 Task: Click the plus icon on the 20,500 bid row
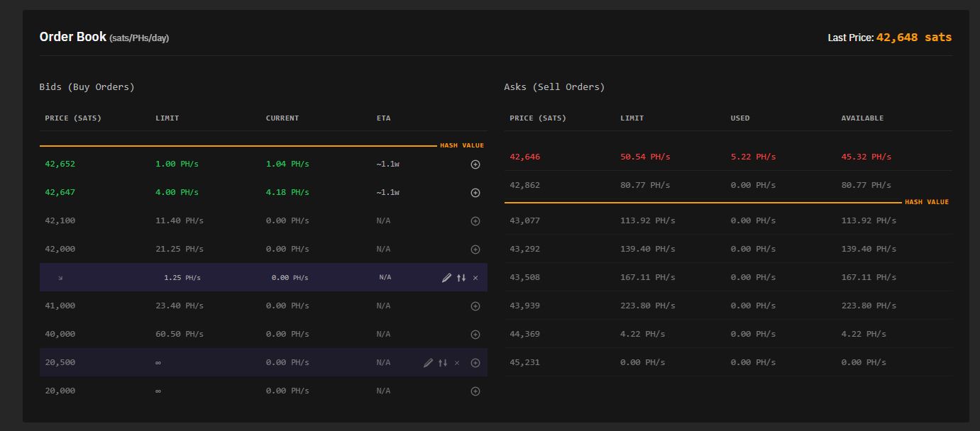[x=475, y=363]
